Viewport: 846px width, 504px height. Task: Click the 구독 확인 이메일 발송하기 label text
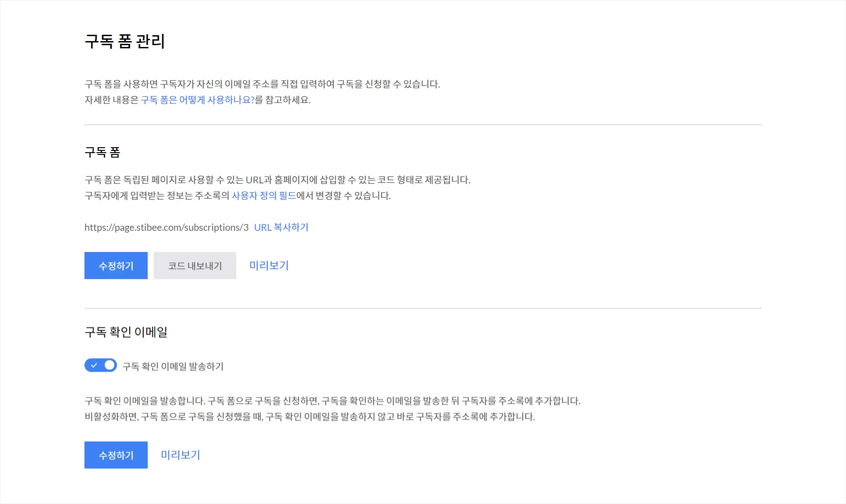tap(173, 366)
